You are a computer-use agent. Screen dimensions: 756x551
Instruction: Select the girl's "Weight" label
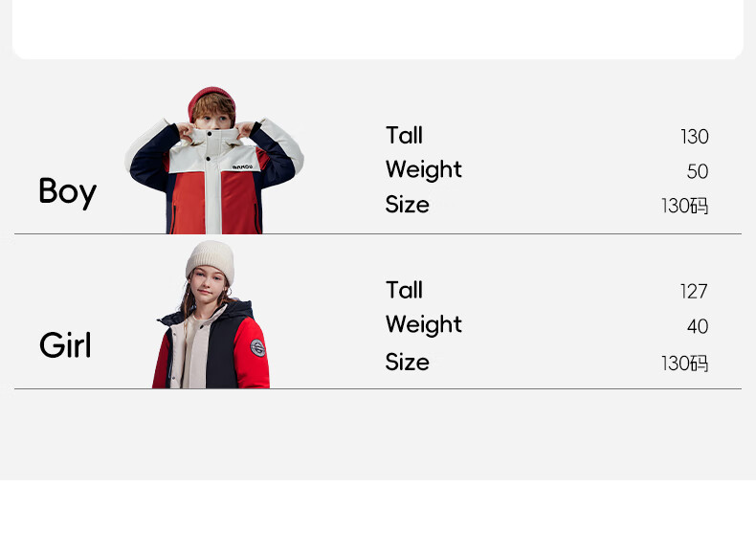pyautogui.click(x=423, y=325)
